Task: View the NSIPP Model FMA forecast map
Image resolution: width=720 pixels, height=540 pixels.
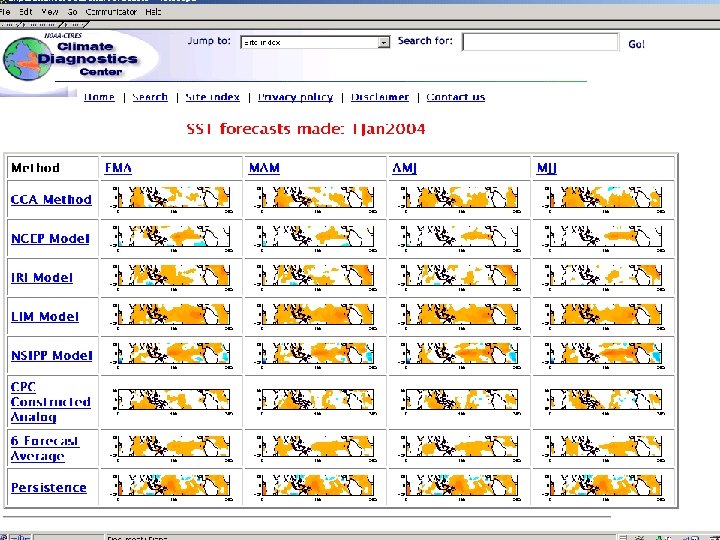Action: pos(171,355)
